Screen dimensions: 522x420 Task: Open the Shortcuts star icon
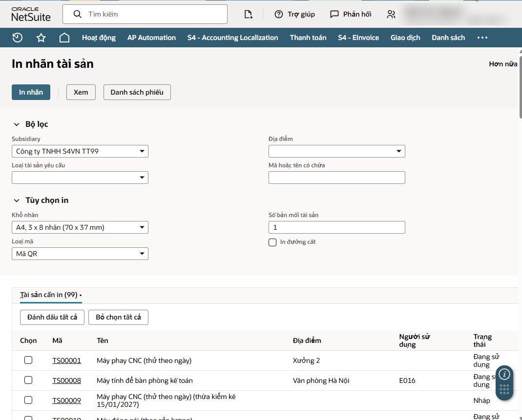click(x=41, y=38)
